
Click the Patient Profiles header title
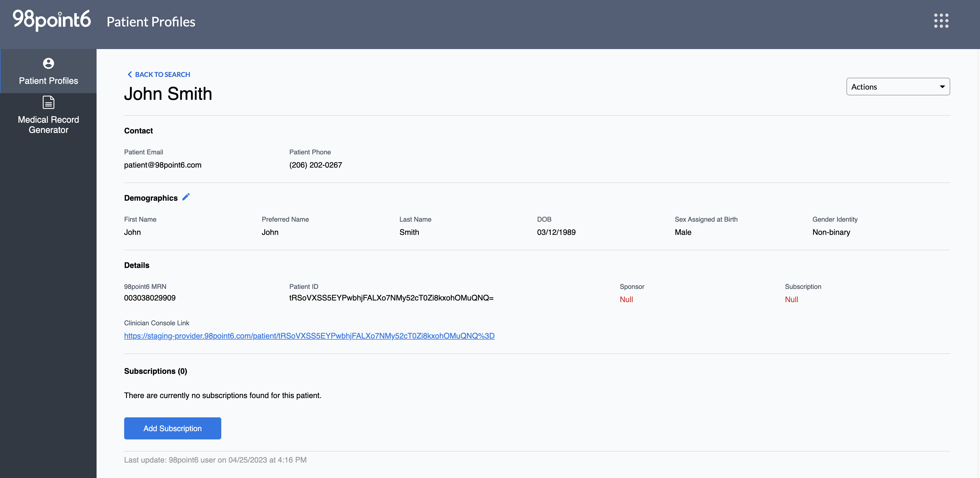coord(151,22)
